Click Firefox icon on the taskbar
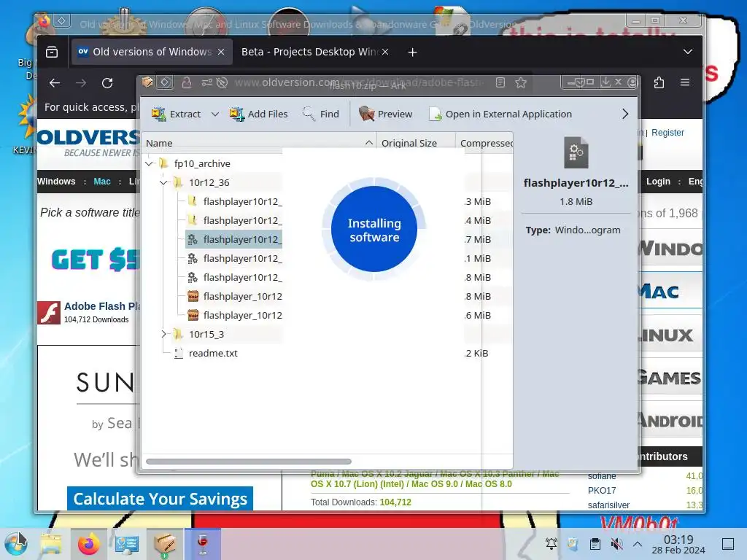 coord(88,544)
